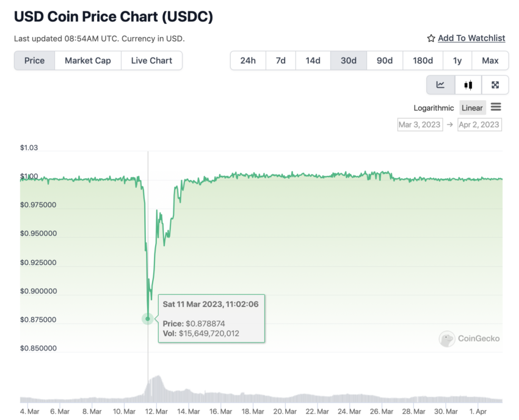Select the Price tab
Viewport: 519px width, 420px height.
[x=34, y=60]
